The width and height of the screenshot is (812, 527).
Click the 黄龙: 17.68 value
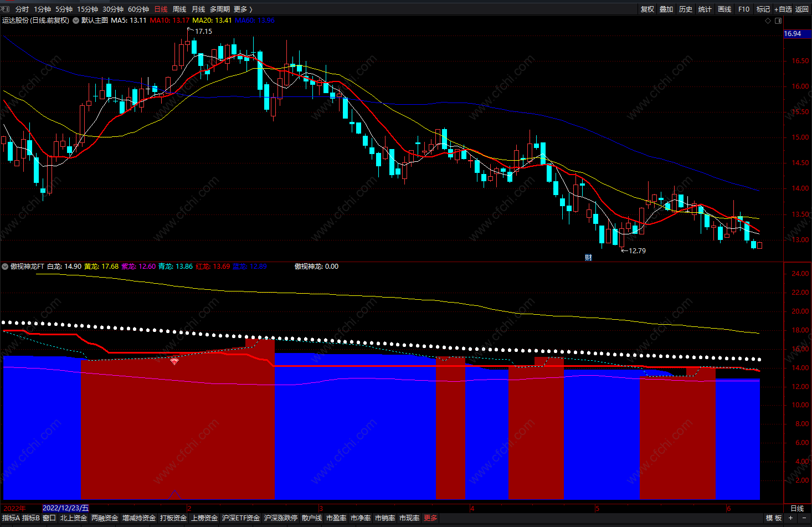tap(101, 267)
